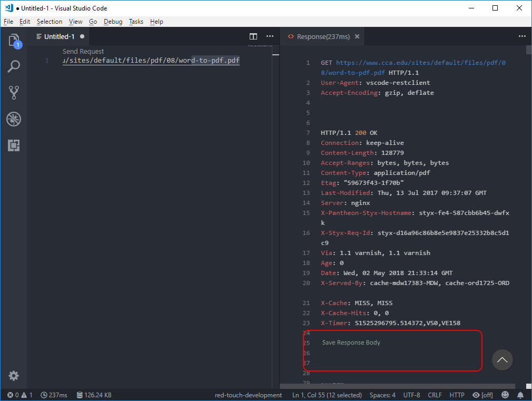The height and width of the screenshot is (401, 532).
Task: Open the Debug menu
Action: (x=113, y=22)
